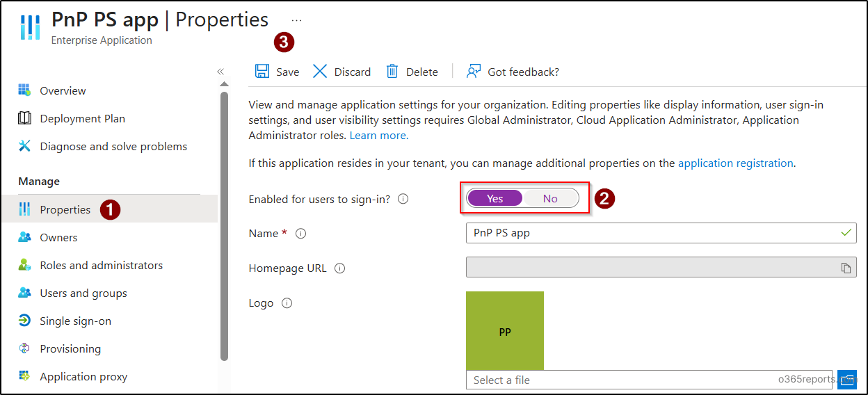Set Enabled for users to sign-in to Yes
This screenshot has height=395, width=868.
pyautogui.click(x=495, y=198)
